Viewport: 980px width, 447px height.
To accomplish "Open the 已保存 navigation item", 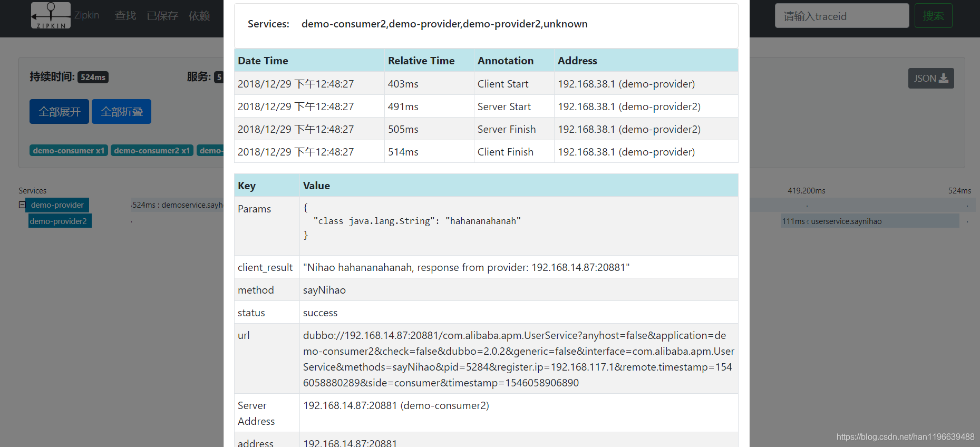I will pos(162,16).
